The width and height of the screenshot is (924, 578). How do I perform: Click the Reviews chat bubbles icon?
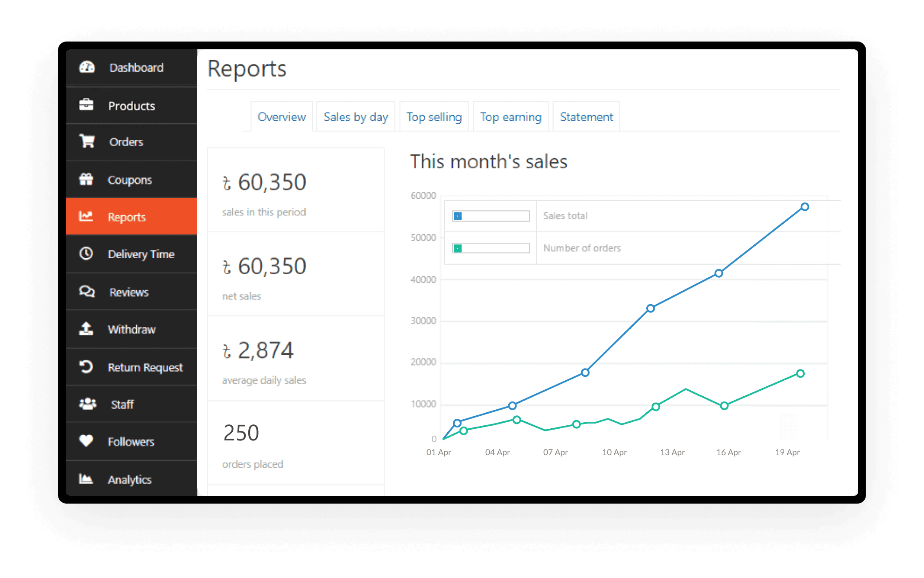[87, 291]
